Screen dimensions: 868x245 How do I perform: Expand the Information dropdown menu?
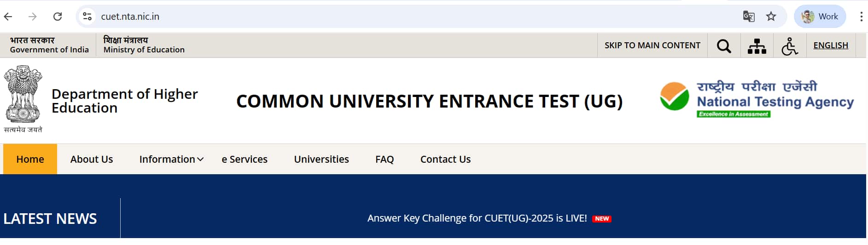pos(171,159)
